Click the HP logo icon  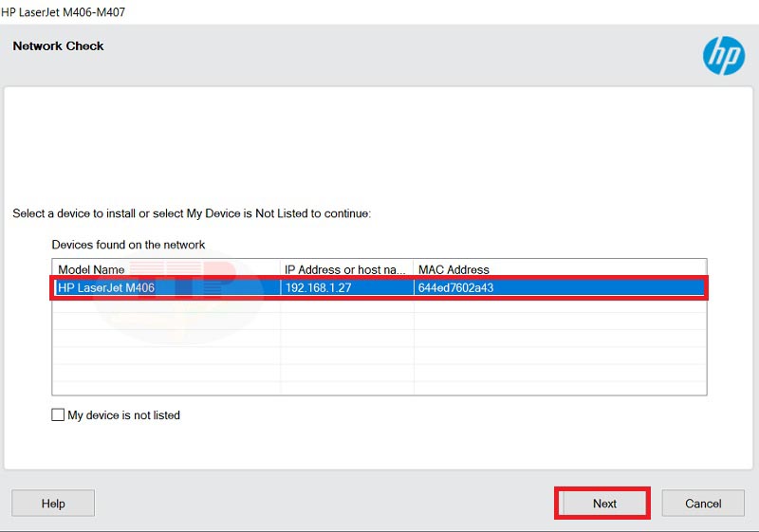pos(723,56)
